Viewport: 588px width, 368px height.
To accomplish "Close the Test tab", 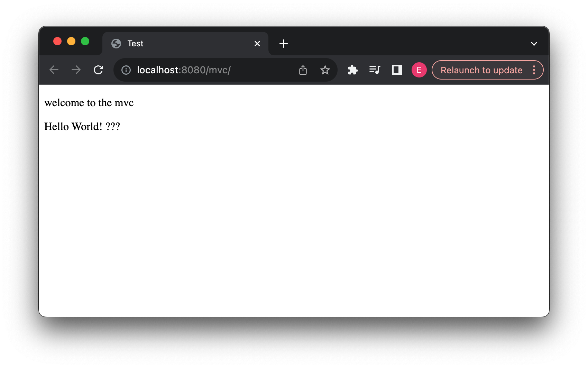I will tap(257, 44).
